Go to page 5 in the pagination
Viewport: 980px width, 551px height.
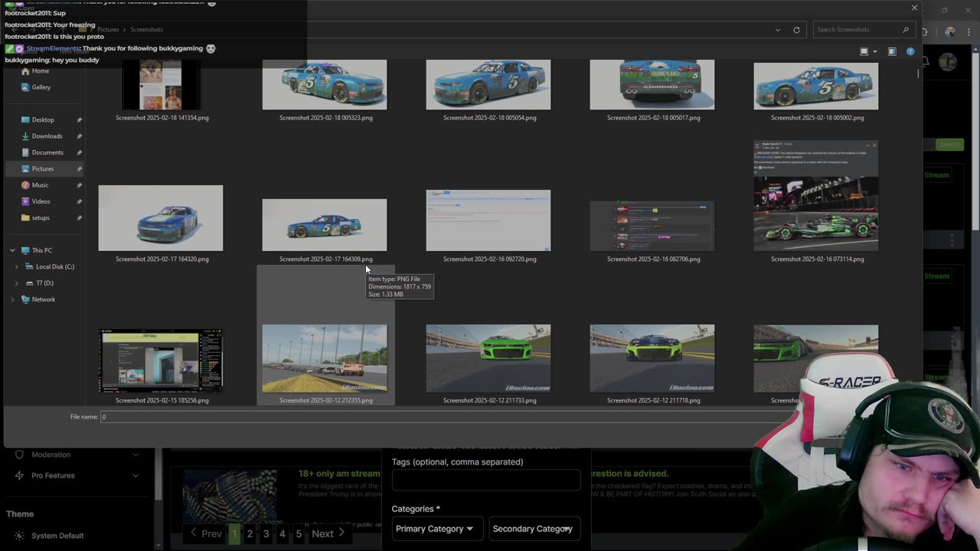pyautogui.click(x=299, y=533)
